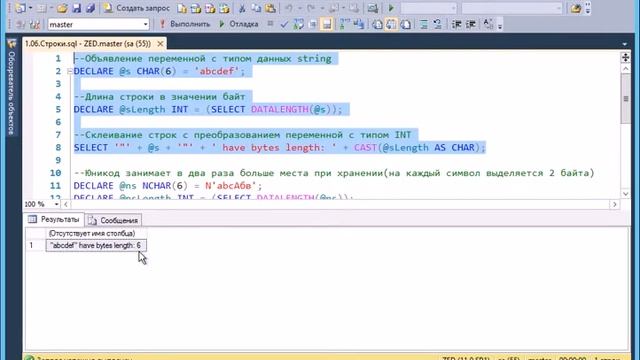The height and width of the screenshot is (360, 640).
Task: Click Analysis Services MDX Query icon
Action: tap(196, 8)
